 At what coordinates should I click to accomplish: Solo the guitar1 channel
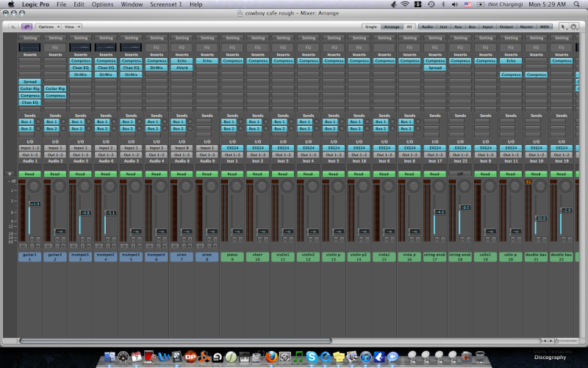pos(38,239)
